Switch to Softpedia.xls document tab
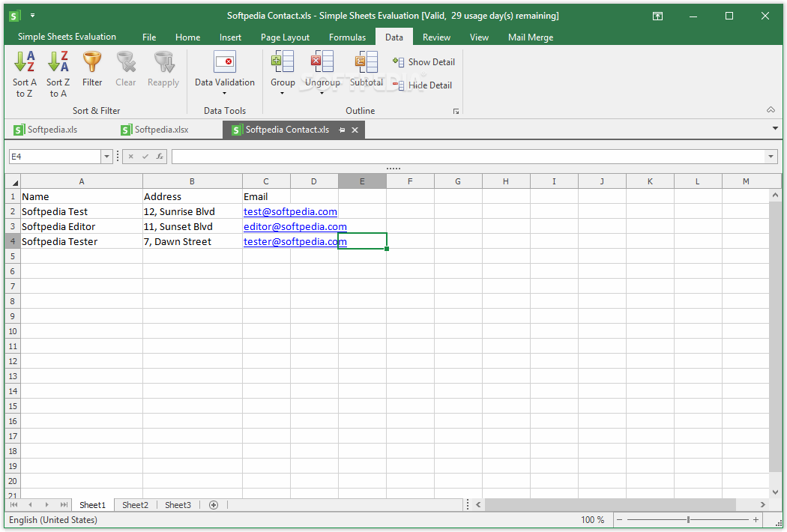The image size is (787, 532). (46, 130)
